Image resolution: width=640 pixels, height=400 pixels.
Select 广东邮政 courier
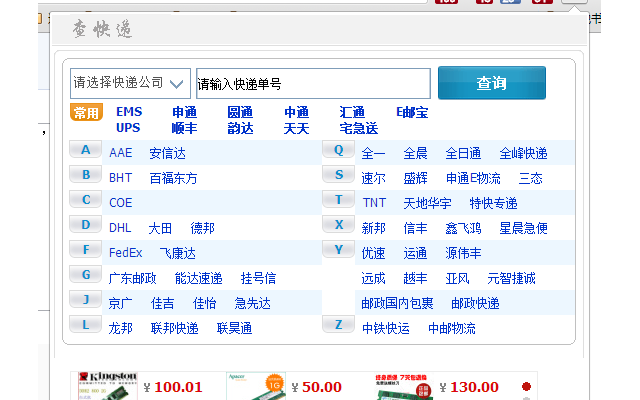click(132, 278)
